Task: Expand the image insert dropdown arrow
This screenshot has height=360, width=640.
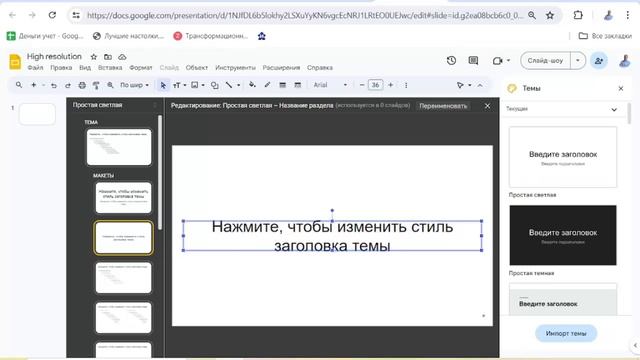Action: tap(203, 85)
